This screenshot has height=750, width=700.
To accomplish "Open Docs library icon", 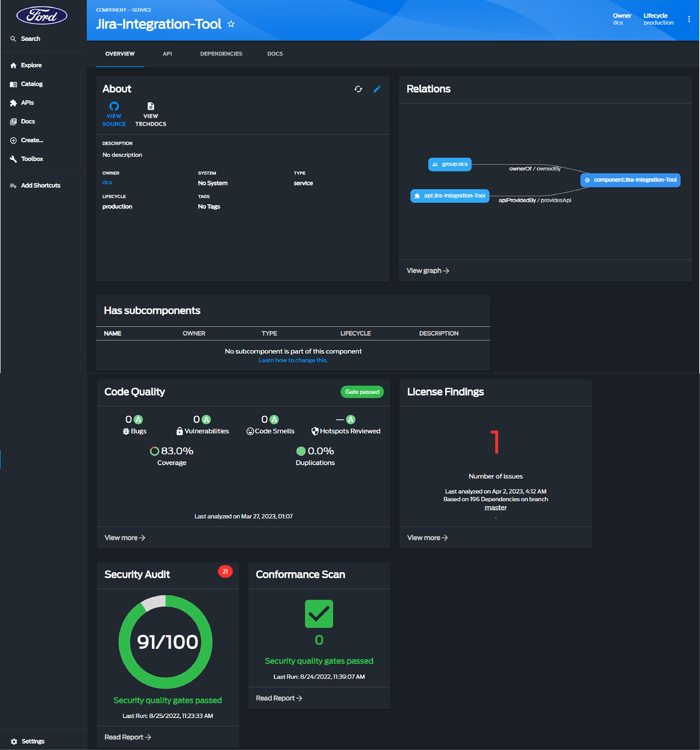I will (13, 121).
